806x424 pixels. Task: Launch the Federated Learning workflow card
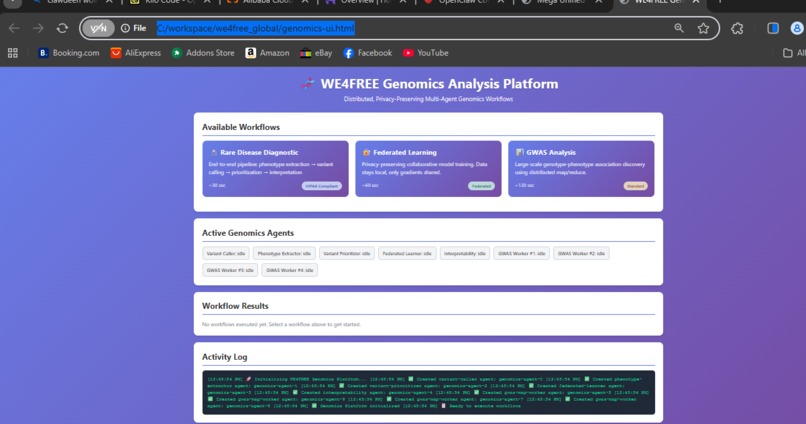428,169
